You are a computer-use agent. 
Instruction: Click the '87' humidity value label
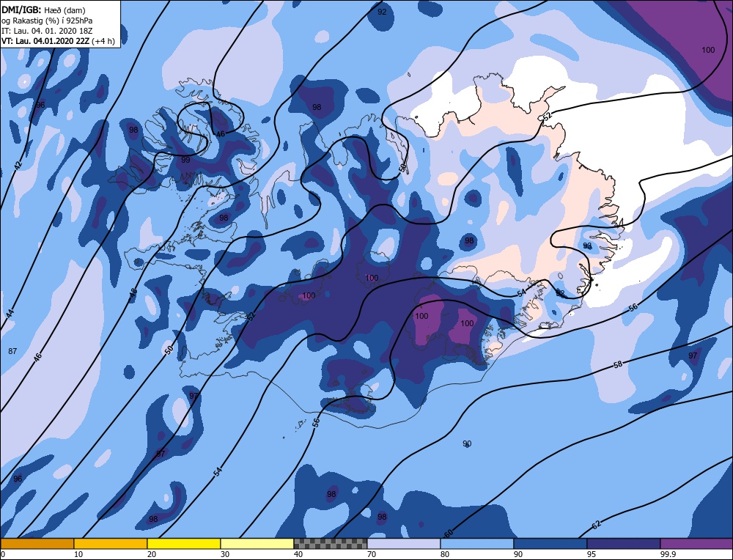tap(12, 351)
